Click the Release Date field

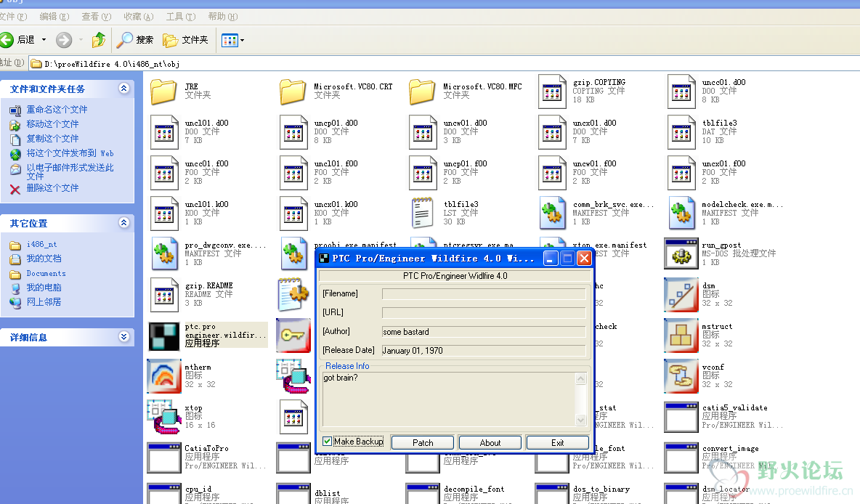(x=484, y=350)
